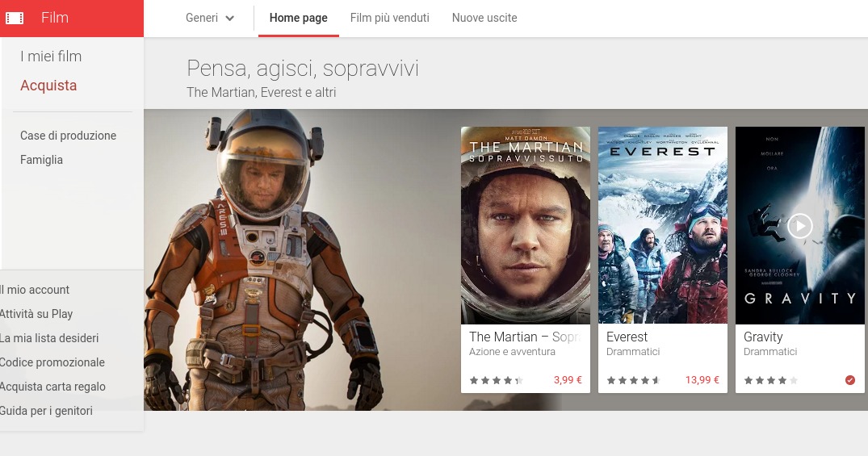This screenshot has width=868, height=456.
Task: Click the Pensa, agisci, sopravvivi heading
Action: click(303, 69)
